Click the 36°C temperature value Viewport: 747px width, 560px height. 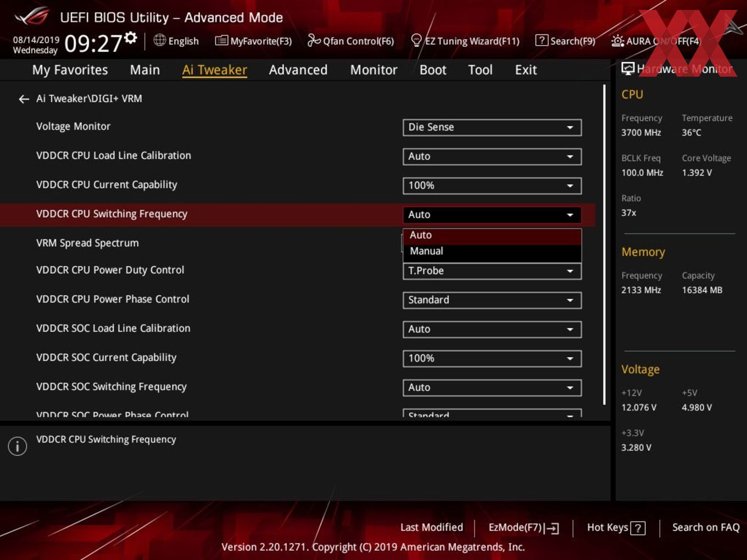pyautogui.click(x=692, y=133)
